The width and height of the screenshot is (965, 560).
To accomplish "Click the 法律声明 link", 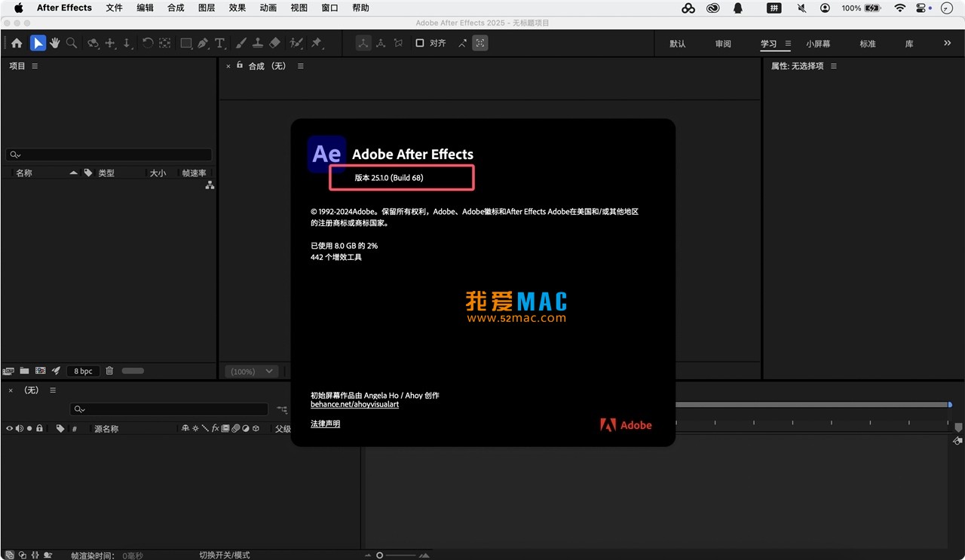I will [325, 424].
